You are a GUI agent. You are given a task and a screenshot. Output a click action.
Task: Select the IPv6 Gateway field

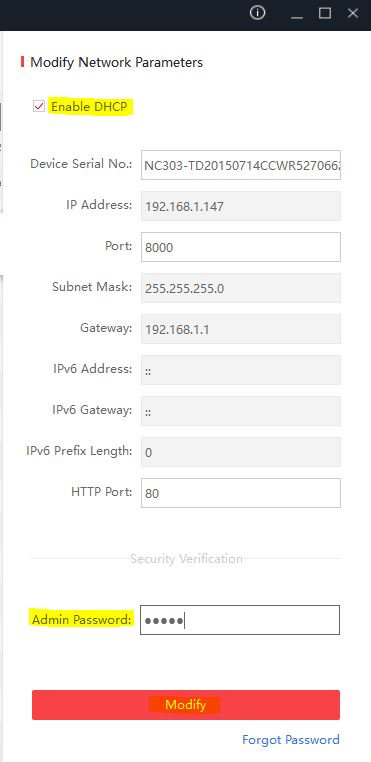pyautogui.click(x=241, y=411)
